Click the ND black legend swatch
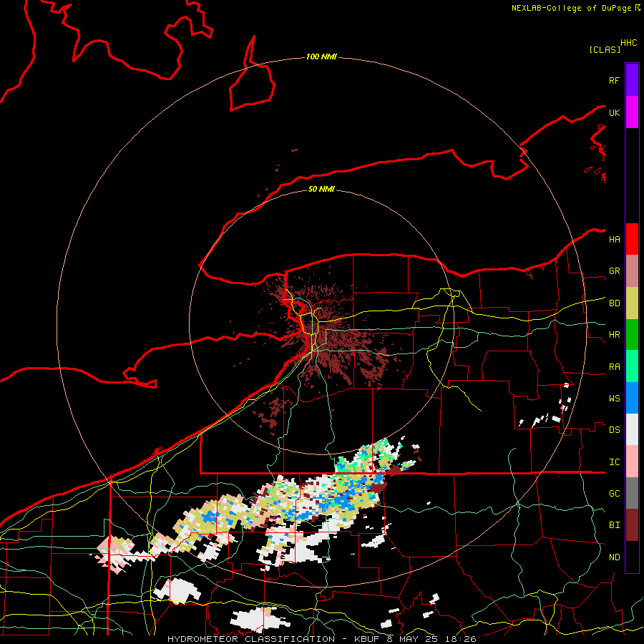This screenshot has width=644, height=644. click(632, 557)
